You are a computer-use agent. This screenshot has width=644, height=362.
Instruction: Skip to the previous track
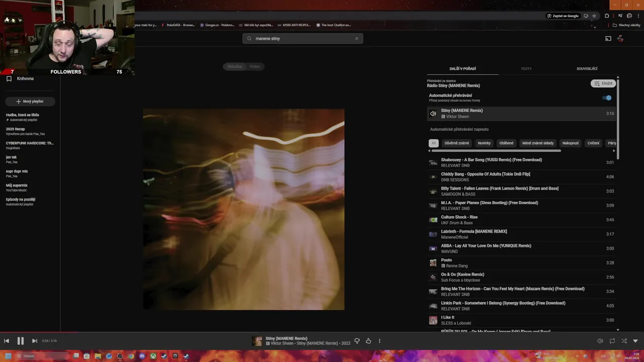6,341
